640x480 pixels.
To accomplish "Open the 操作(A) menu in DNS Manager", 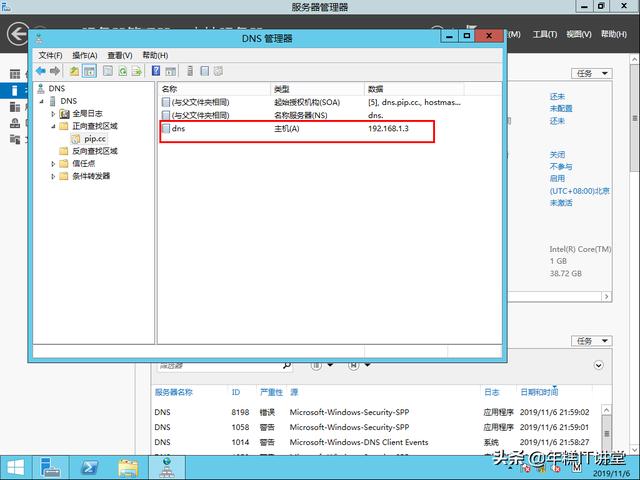I will 85,55.
